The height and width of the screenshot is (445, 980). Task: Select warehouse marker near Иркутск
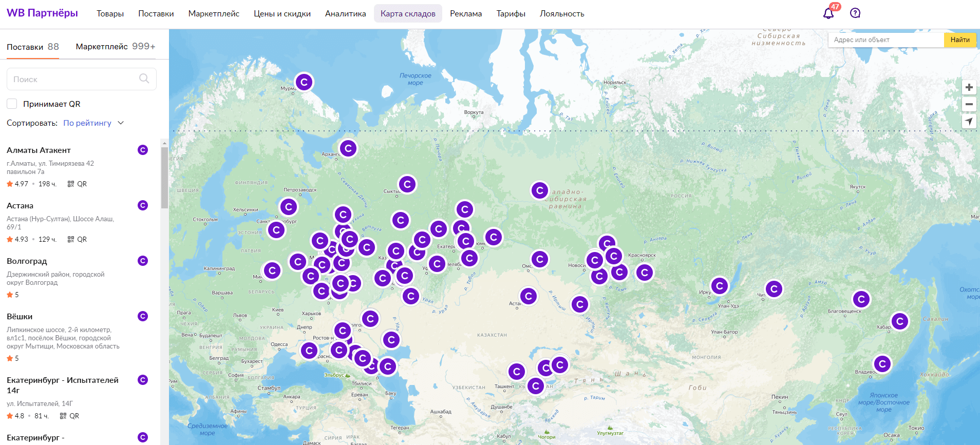720,286
